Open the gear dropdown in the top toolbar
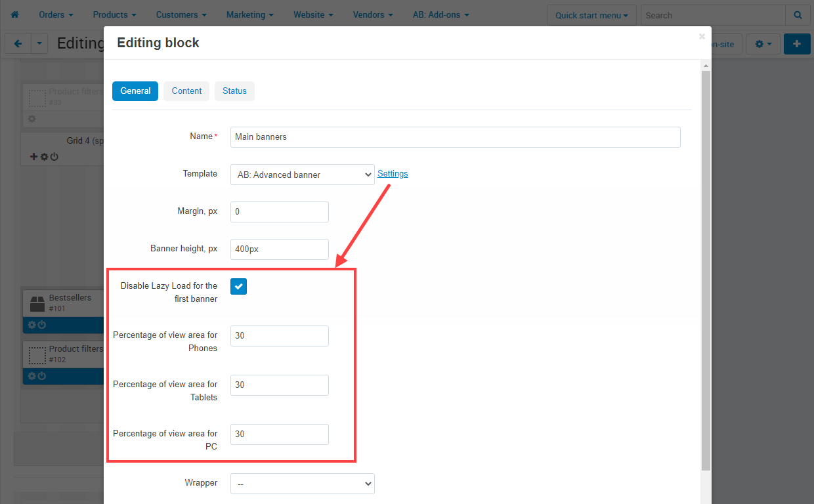 pos(762,44)
